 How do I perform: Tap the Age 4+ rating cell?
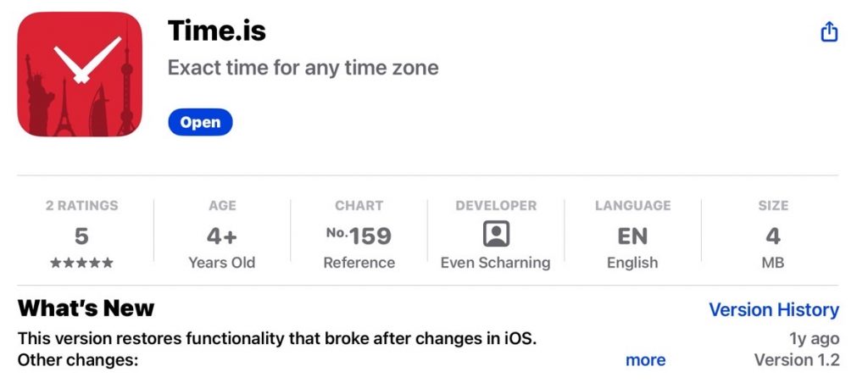coord(221,236)
